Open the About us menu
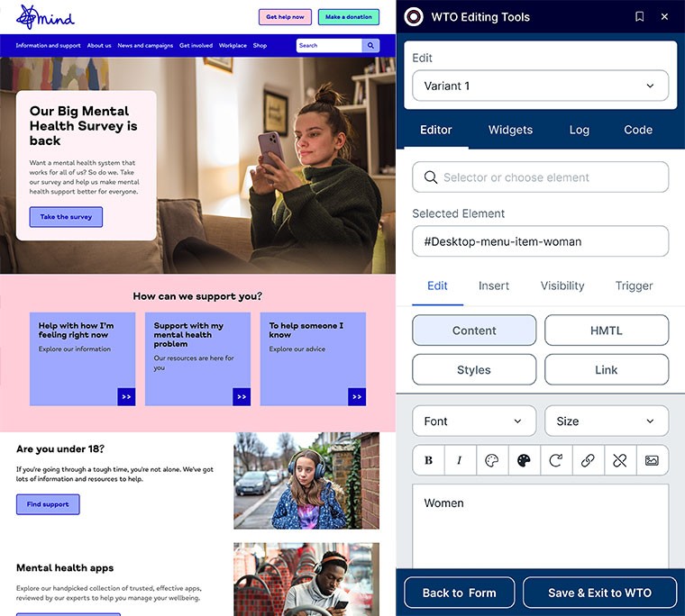This screenshot has width=685, height=616. coord(99,45)
